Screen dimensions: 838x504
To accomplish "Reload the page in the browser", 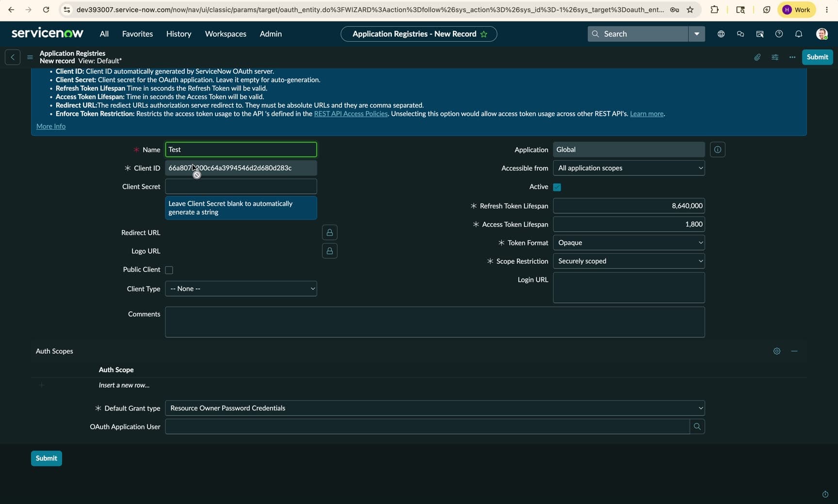I will pos(46,10).
